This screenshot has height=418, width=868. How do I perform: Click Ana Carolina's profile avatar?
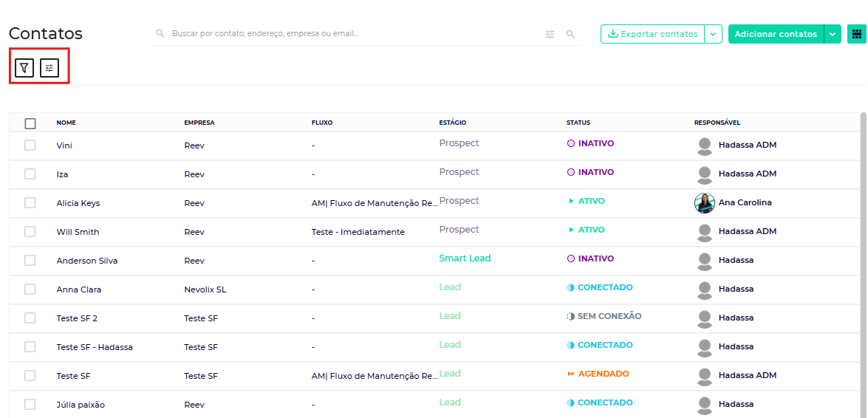705,202
